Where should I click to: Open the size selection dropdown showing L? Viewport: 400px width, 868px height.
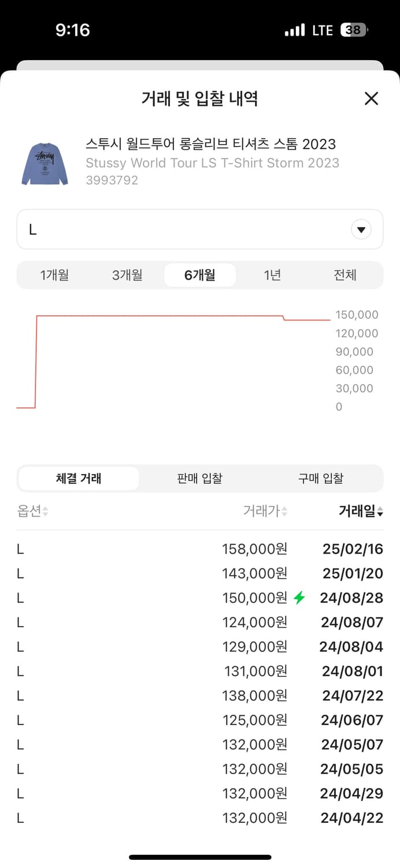pos(199,229)
